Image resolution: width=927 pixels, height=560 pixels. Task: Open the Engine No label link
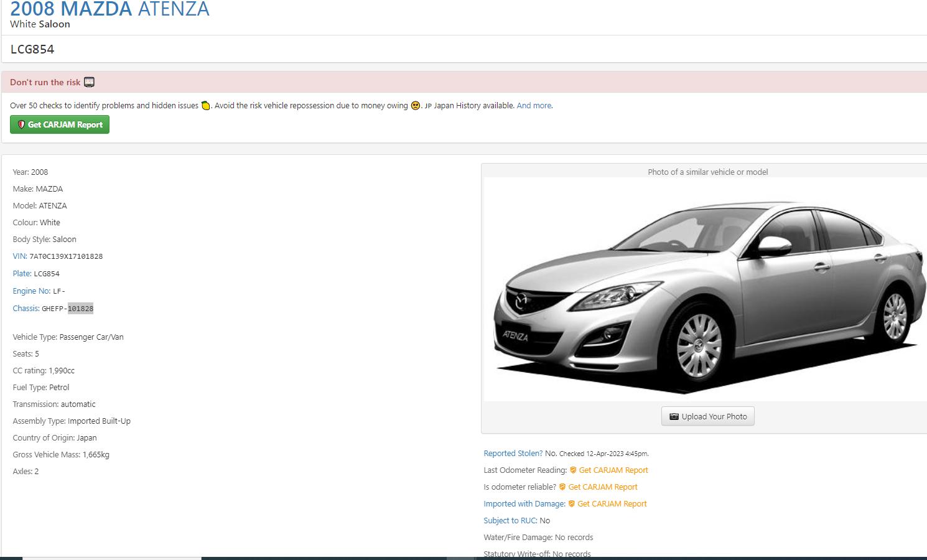pos(32,291)
